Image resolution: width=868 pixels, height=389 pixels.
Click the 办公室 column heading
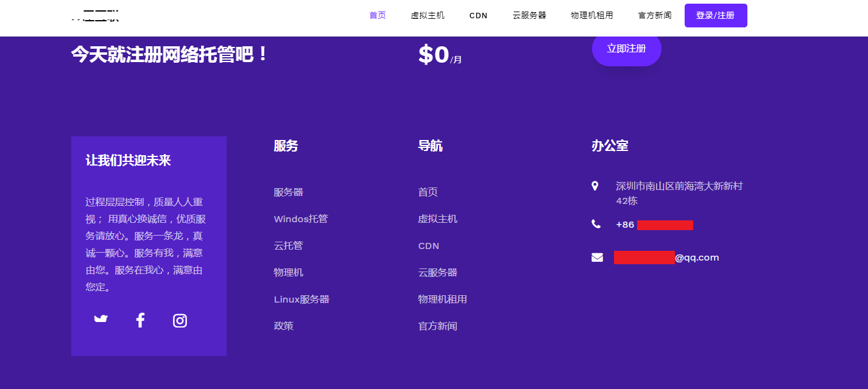(x=610, y=146)
